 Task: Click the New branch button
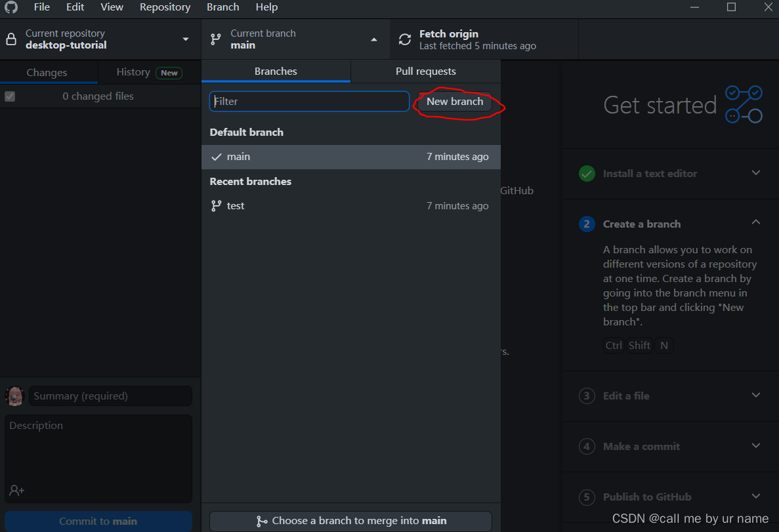[x=455, y=102]
